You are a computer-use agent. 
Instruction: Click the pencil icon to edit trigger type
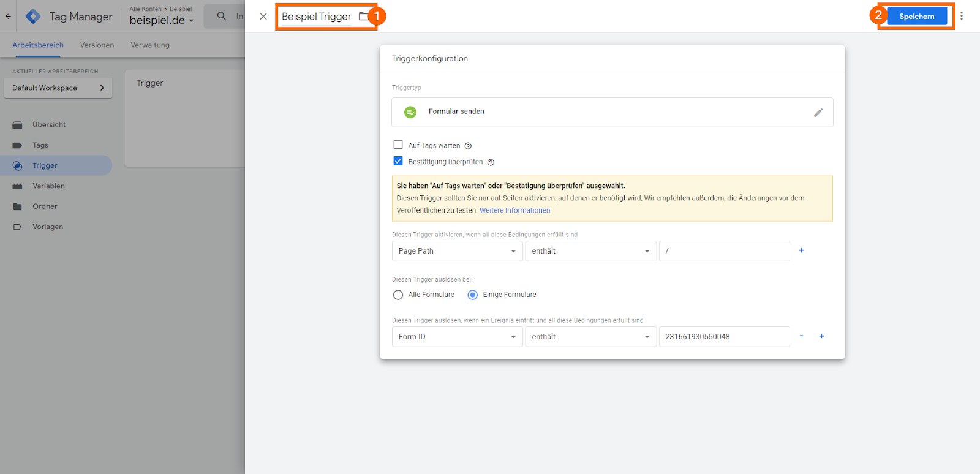point(818,113)
